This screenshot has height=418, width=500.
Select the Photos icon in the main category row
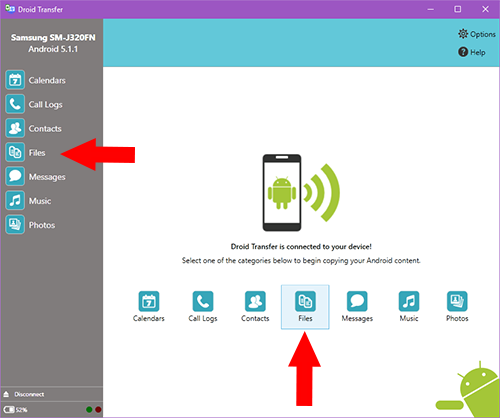click(x=457, y=301)
